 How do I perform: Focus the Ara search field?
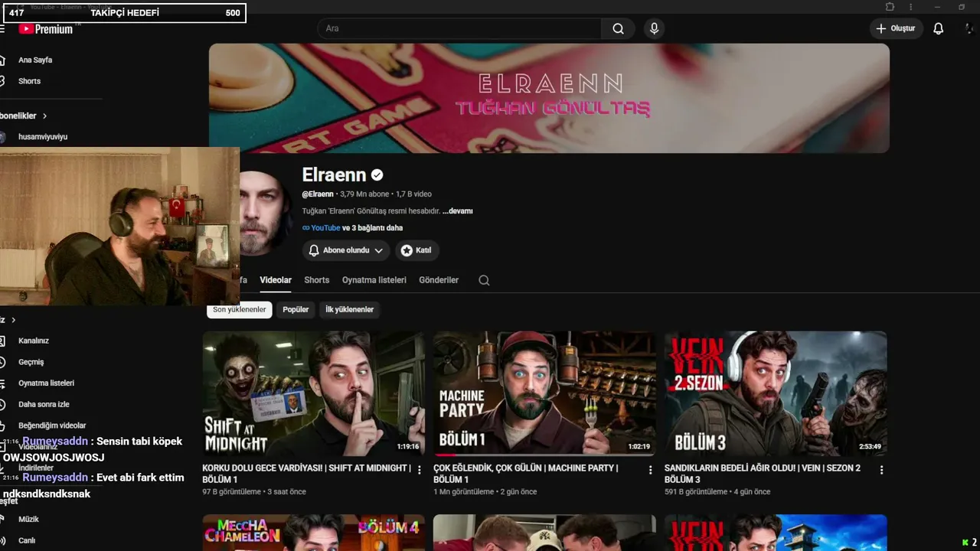click(459, 29)
